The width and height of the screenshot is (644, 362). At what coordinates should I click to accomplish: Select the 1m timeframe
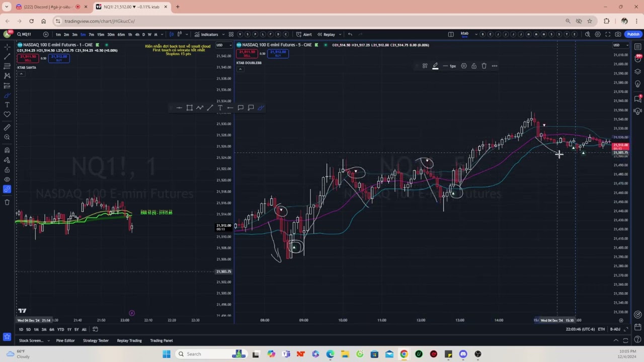(58, 35)
